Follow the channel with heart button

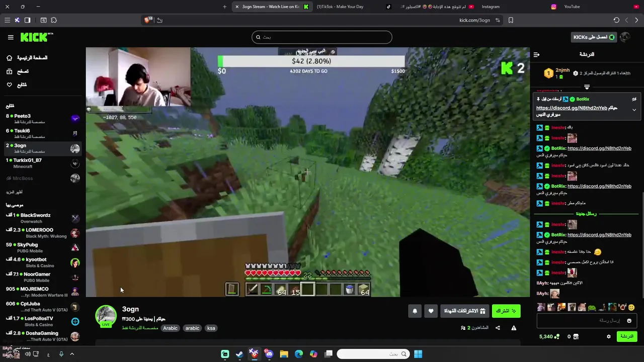[431, 311]
